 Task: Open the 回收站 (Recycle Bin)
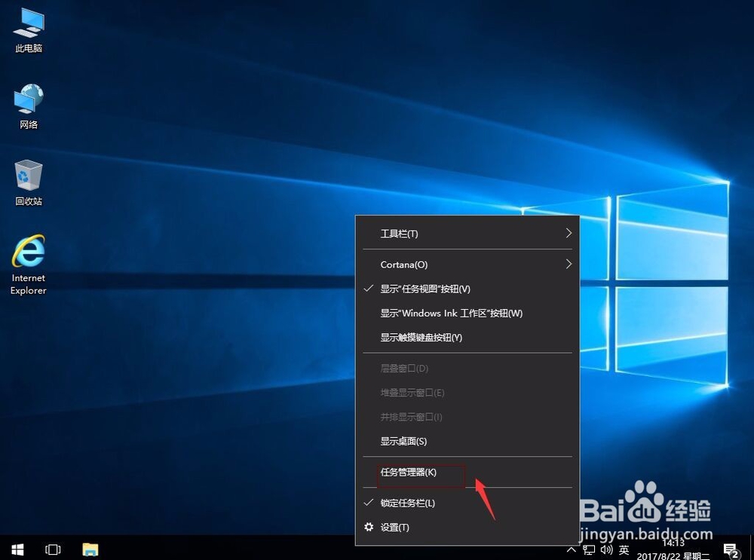[x=28, y=181]
